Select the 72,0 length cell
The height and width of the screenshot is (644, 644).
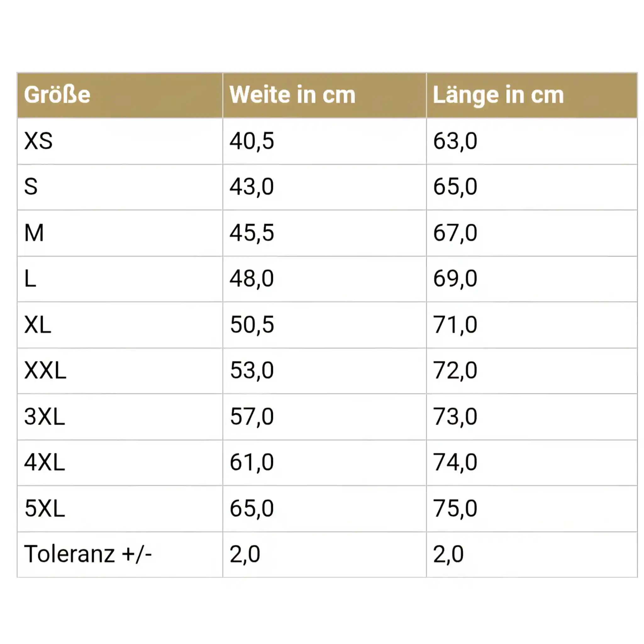click(x=455, y=370)
